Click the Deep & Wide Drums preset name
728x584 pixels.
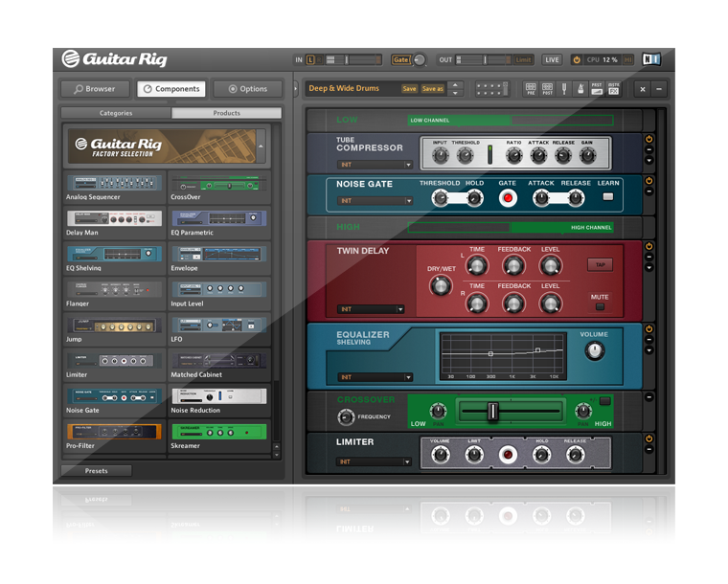pos(345,88)
